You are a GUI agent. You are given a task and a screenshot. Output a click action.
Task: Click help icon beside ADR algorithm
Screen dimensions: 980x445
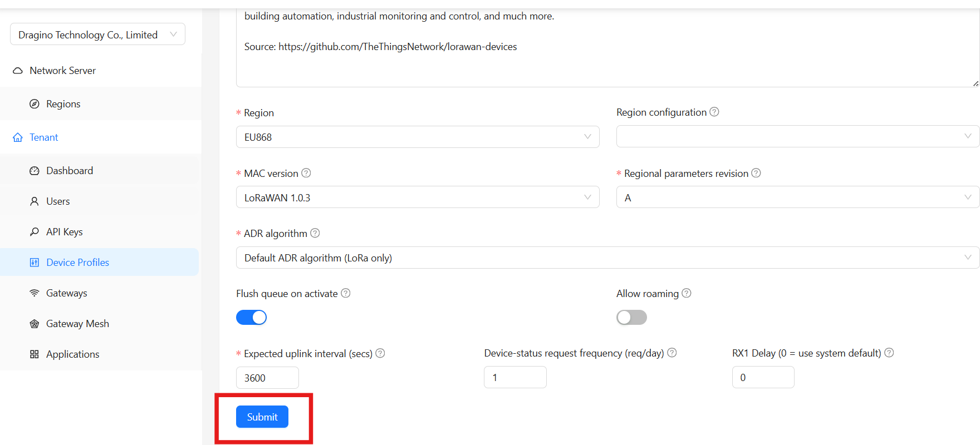tap(315, 233)
